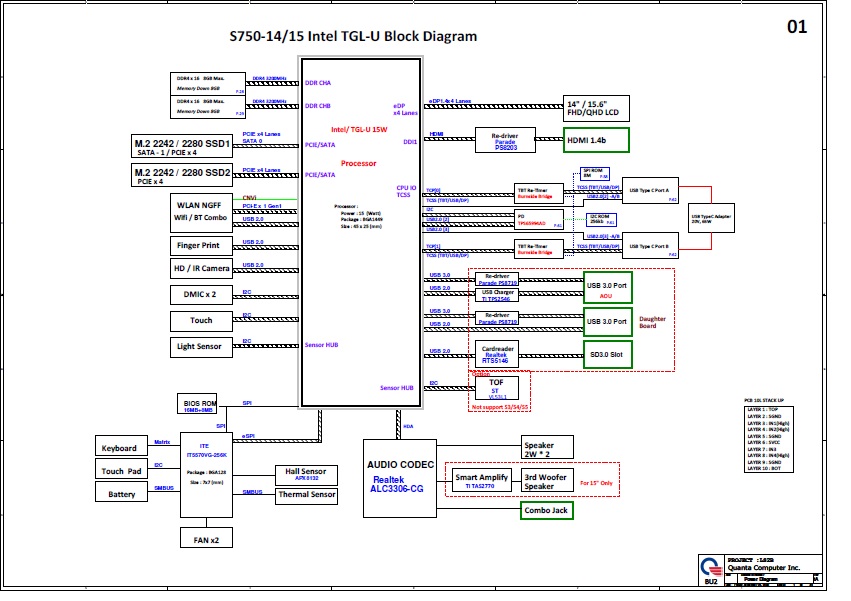This screenshot has height=601, width=851.
Task: Click the "eSPI" signal label
Action: tap(248, 436)
